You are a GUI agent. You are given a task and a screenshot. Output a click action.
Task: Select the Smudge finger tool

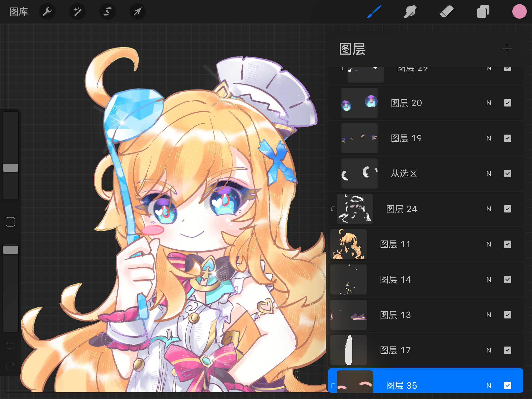tap(410, 12)
